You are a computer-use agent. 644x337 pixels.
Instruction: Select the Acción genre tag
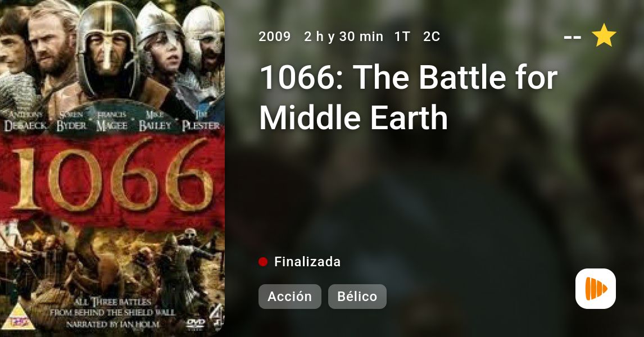(x=289, y=297)
